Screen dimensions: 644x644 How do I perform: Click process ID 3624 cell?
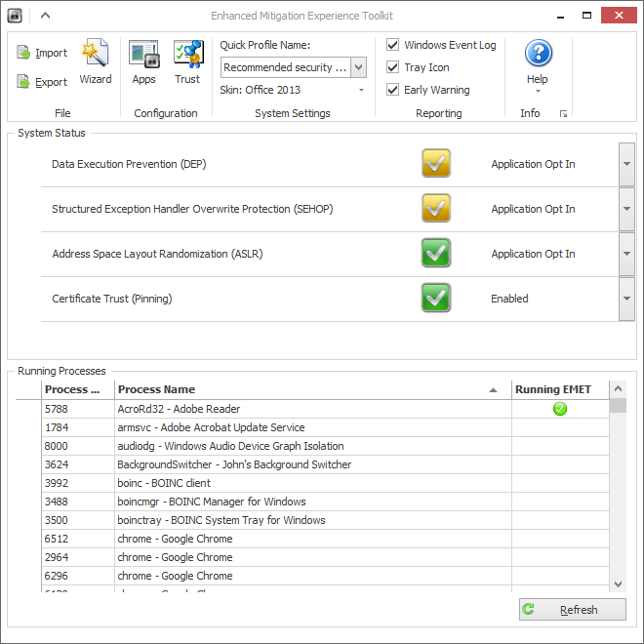(x=78, y=464)
